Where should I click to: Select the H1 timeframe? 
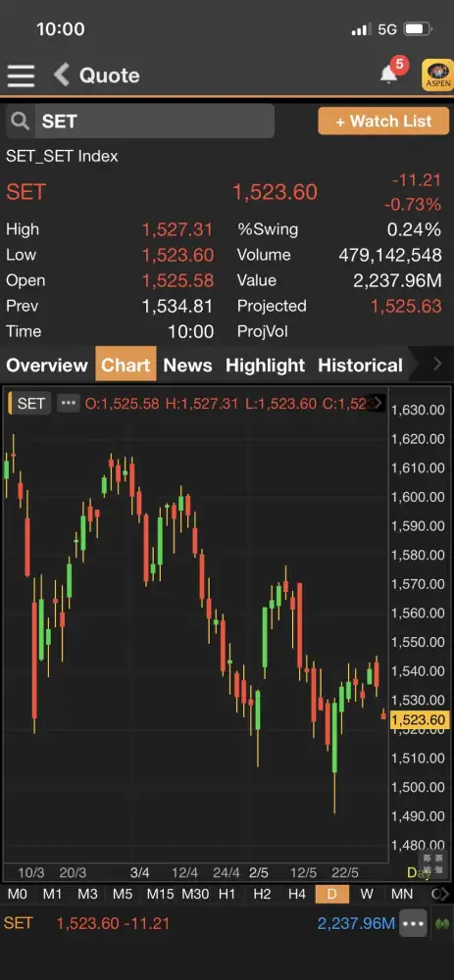pos(227,895)
